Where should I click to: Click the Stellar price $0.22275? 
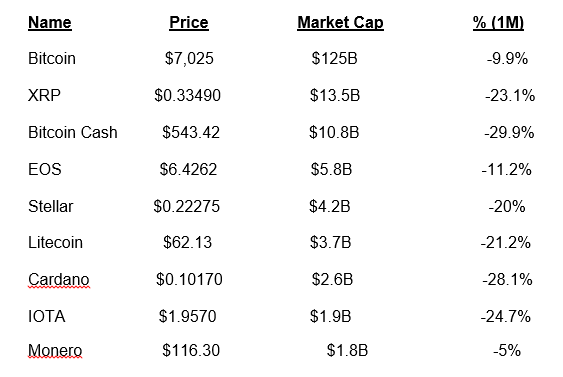(186, 206)
